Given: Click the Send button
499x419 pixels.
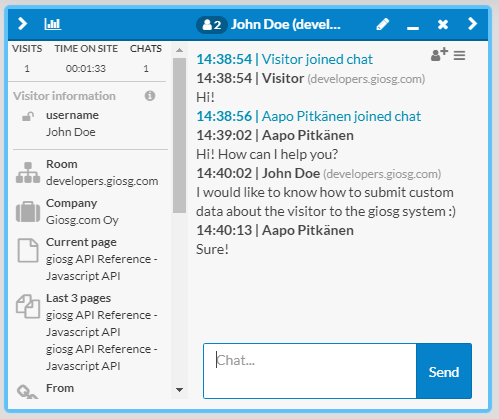Looking at the screenshot, I should [x=444, y=371].
